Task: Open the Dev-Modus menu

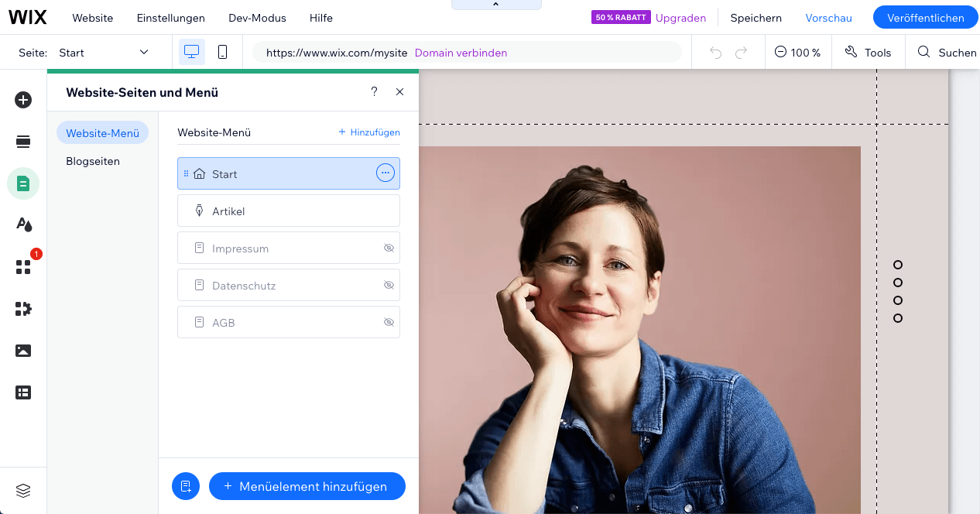Action: click(257, 18)
